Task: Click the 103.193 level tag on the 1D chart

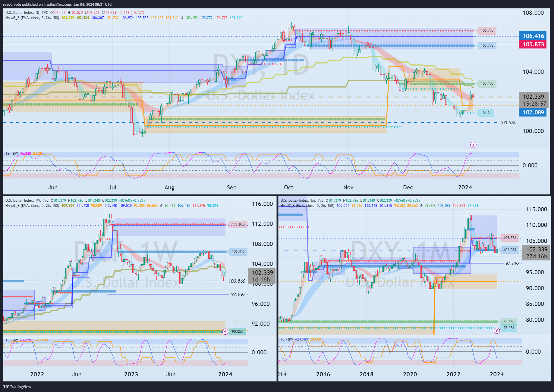Action: (x=486, y=83)
